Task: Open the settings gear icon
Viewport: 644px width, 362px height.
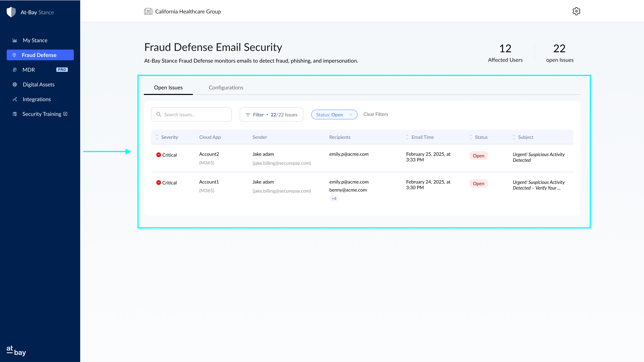Action: 576,11
